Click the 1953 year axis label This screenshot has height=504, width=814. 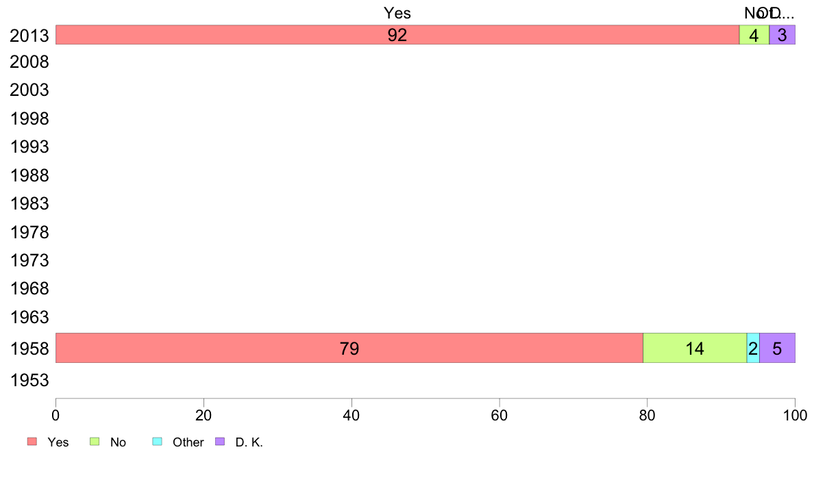[29, 381]
